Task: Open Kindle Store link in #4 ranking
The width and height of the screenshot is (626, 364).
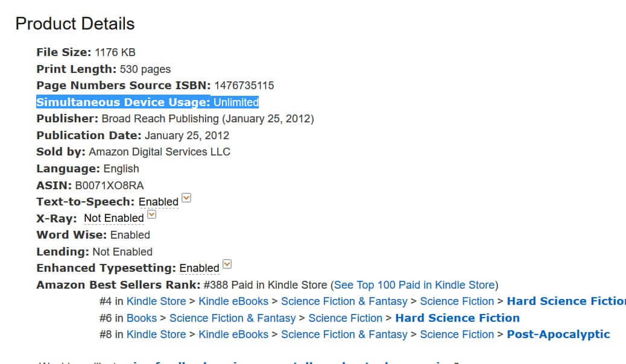Action: 156,301
